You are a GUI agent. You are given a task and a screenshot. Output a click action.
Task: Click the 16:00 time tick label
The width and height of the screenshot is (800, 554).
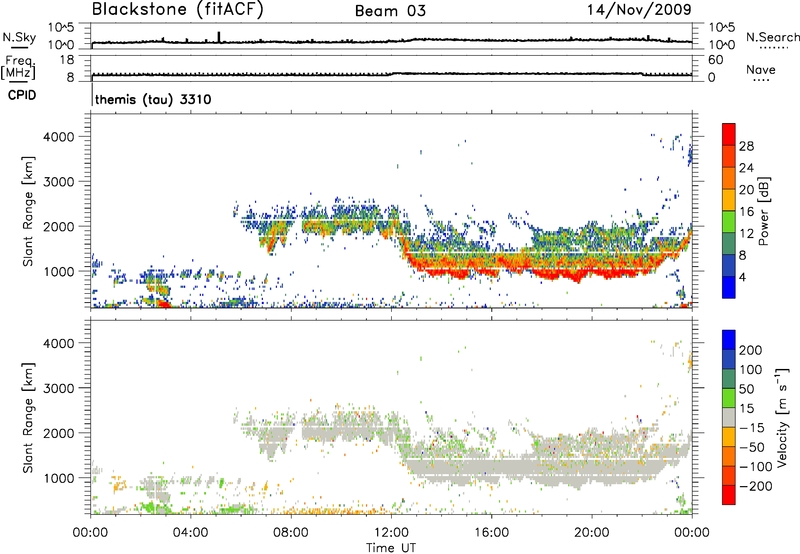click(x=491, y=533)
